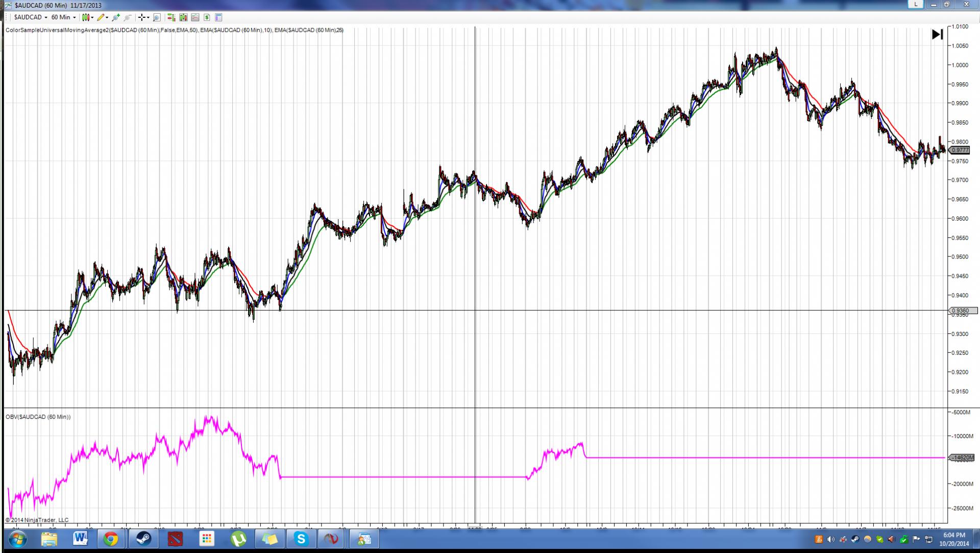The width and height of the screenshot is (980, 553).
Task: Toggle the chart trader icon
Action: [171, 17]
